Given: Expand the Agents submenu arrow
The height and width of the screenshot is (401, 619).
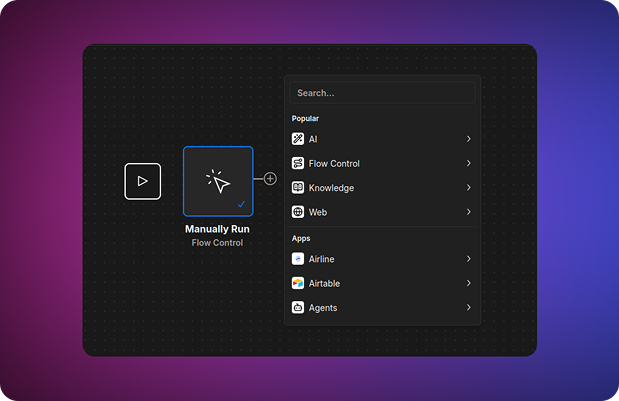Looking at the screenshot, I should (x=468, y=308).
